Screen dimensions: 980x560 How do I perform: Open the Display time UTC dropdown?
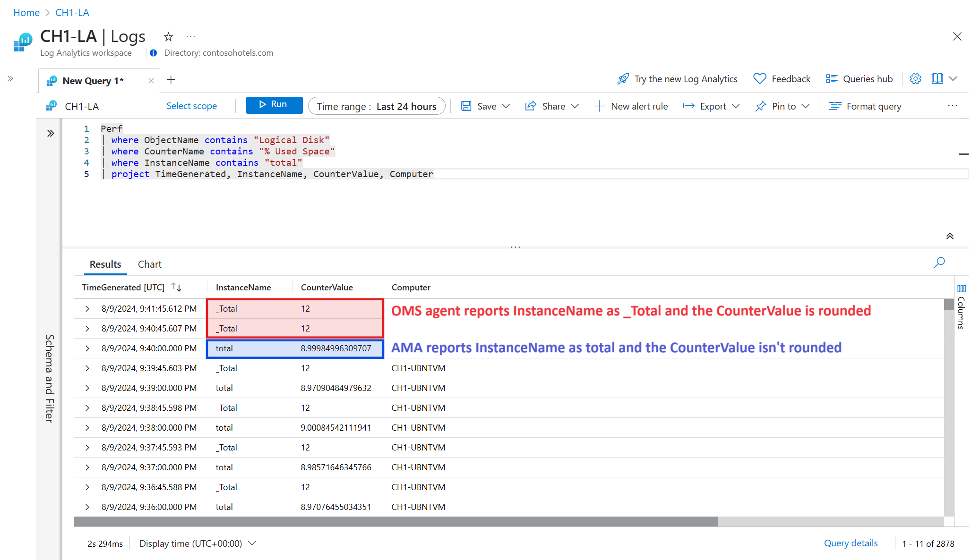(198, 543)
